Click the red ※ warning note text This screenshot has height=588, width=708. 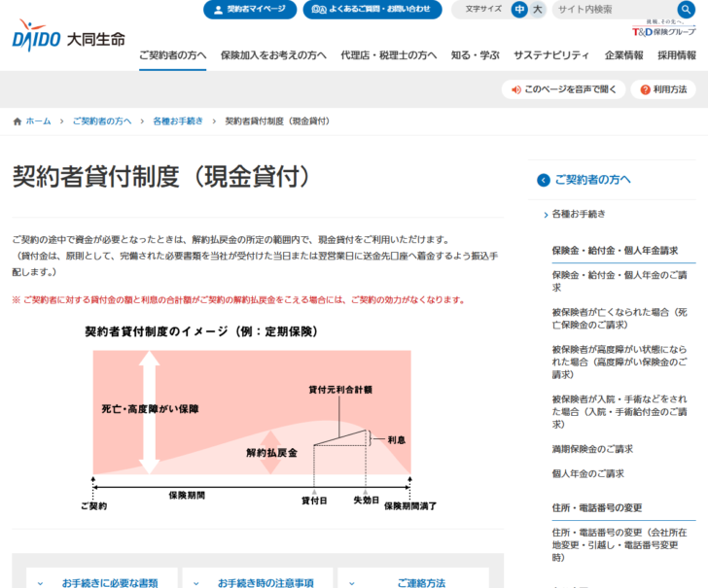tap(238, 300)
